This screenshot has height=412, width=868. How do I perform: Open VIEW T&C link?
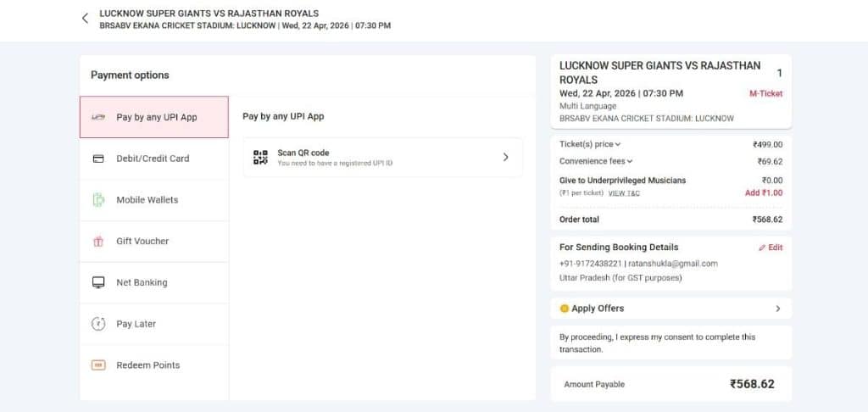[x=624, y=193]
